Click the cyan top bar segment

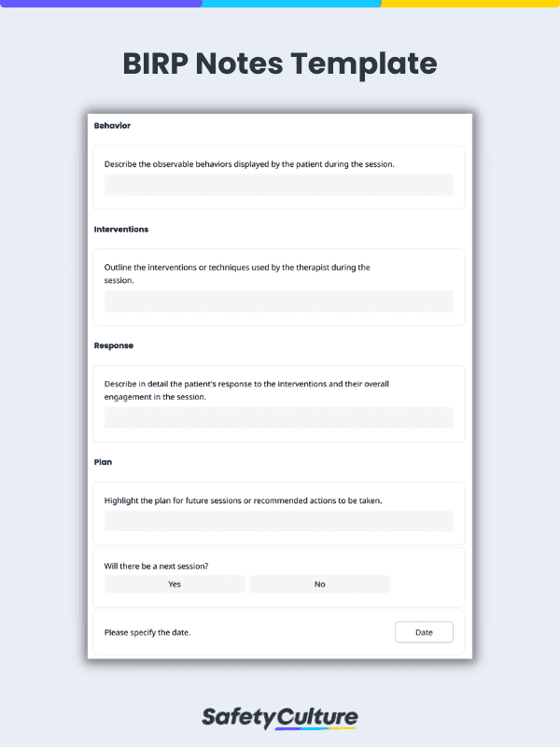(x=291, y=4)
